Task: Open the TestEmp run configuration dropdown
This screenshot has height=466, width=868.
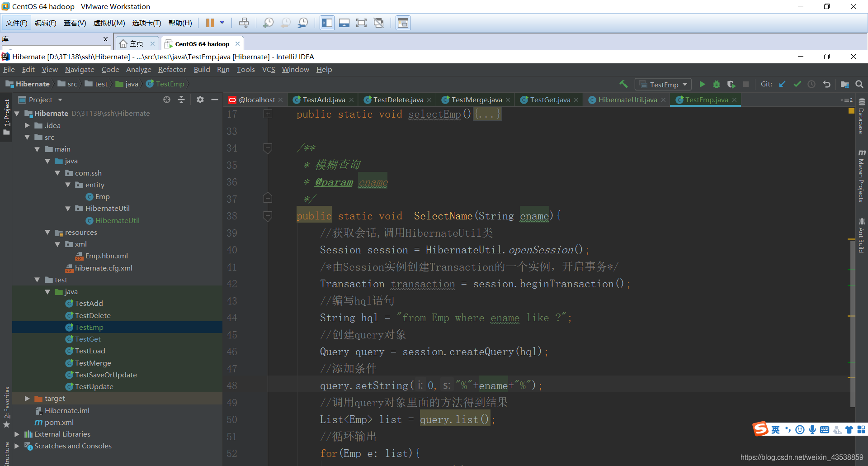Action: tap(663, 85)
